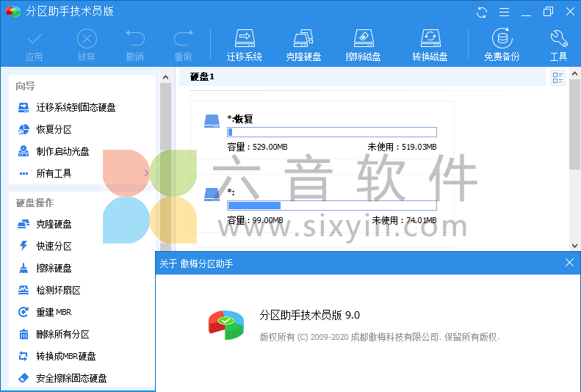Choose 快速分区 quick partition

tap(54, 246)
